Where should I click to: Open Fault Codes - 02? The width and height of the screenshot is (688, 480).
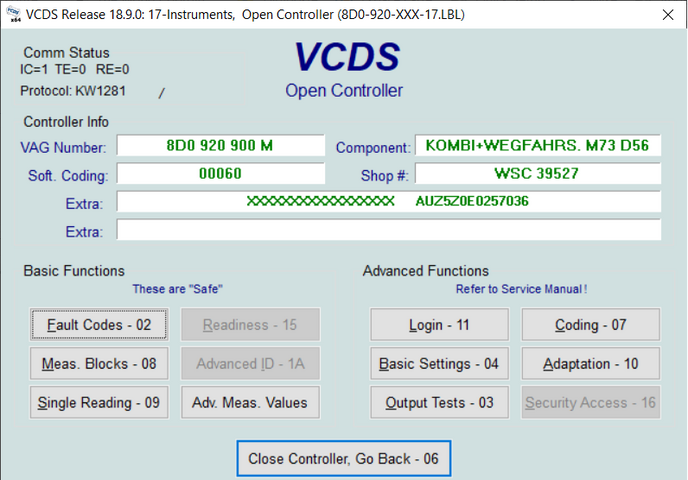99,325
